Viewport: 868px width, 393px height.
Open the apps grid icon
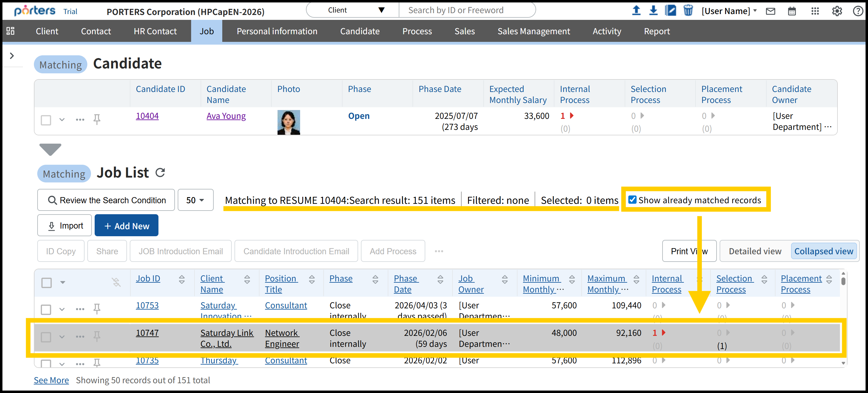tap(815, 12)
